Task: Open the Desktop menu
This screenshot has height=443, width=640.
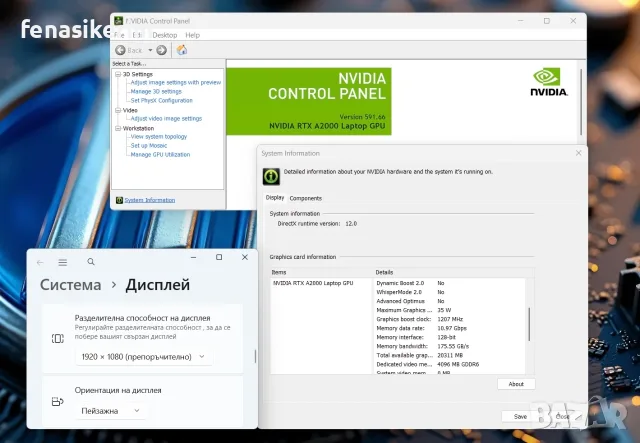Action: point(165,35)
